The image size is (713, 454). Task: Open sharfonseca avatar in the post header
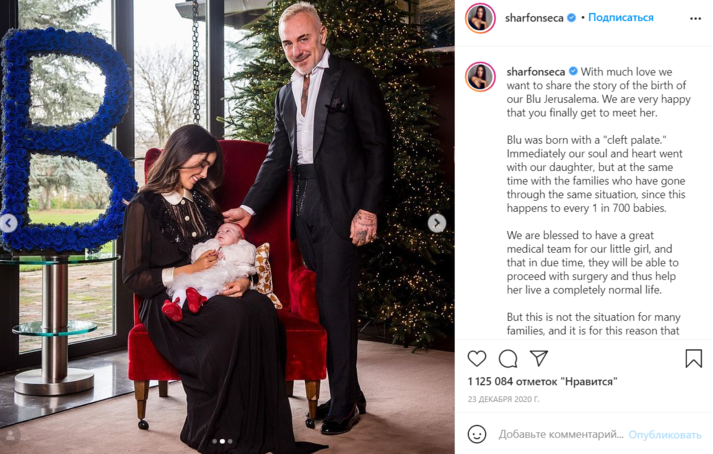tap(480, 18)
